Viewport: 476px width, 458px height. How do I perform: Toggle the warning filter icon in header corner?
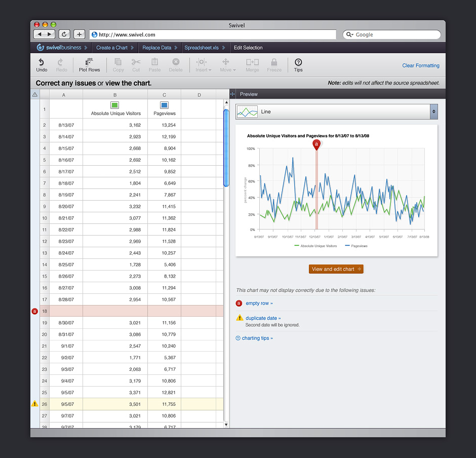pyautogui.click(x=35, y=95)
